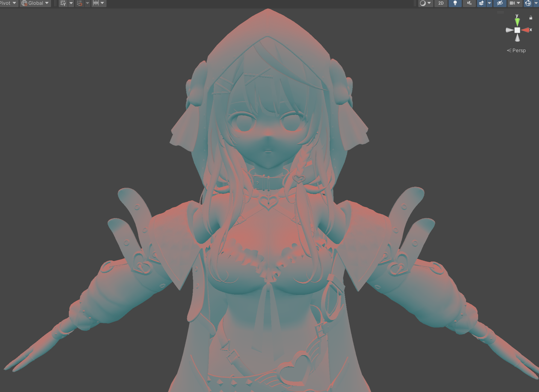Screen dimensions: 539x392
Task: Click the draw mode shading sphere icon
Action: point(423,3)
